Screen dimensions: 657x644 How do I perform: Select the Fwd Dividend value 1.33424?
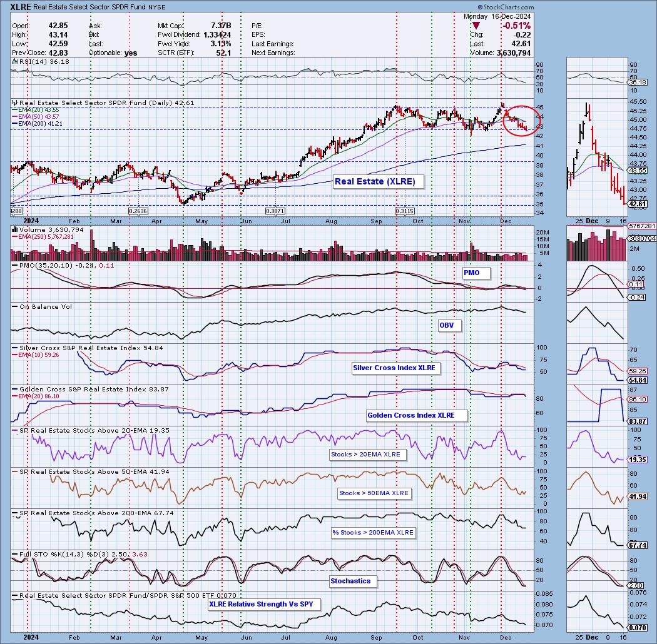coord(217,35)
